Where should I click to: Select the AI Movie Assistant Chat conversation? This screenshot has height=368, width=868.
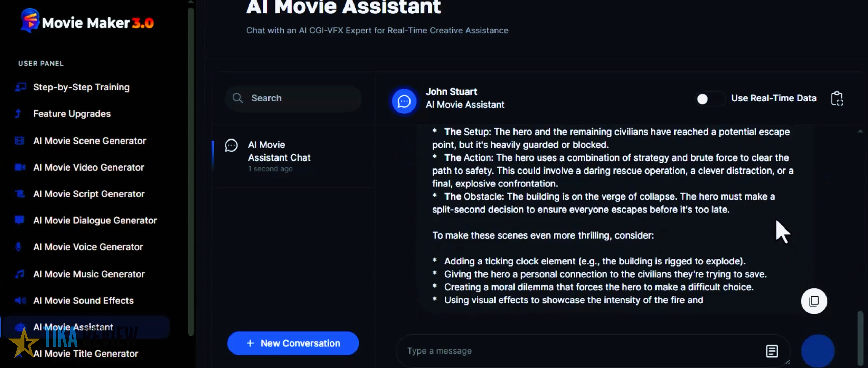pyautogui.click(x=279, y=151)
